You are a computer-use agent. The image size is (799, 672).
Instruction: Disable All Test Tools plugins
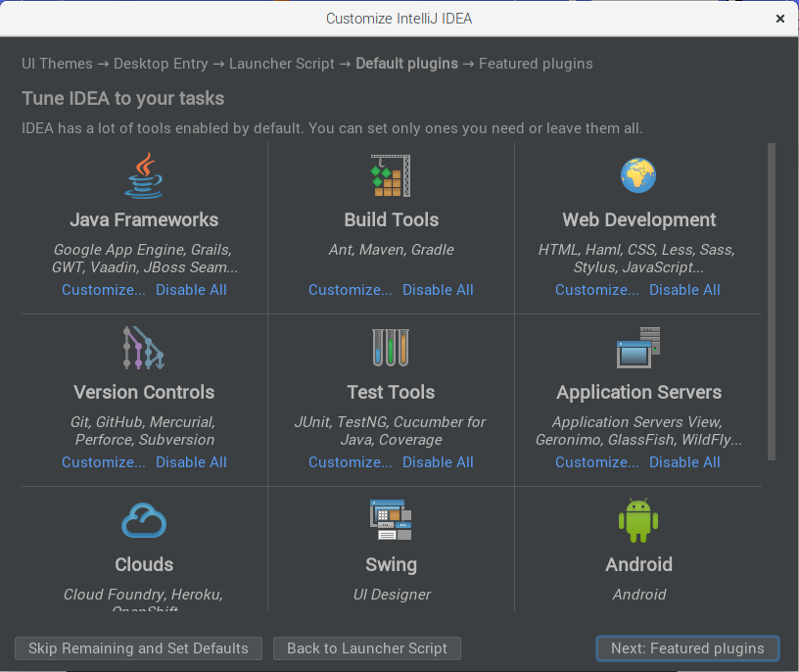pos(438,462)
